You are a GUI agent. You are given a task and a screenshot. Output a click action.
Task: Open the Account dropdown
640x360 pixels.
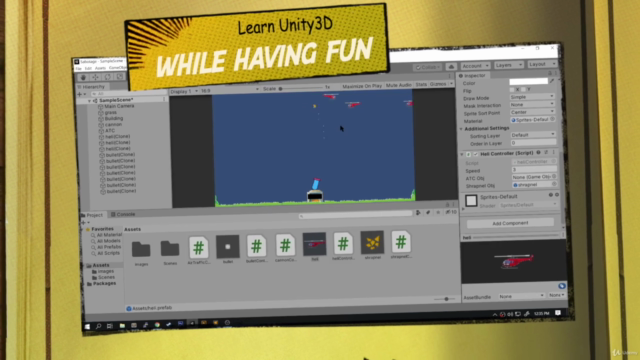click(x=475, y=66)
